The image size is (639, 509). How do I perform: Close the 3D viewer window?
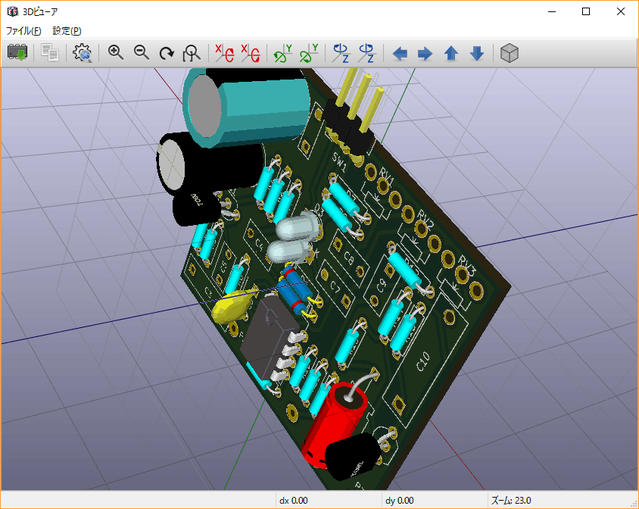[x=620, y=11]
